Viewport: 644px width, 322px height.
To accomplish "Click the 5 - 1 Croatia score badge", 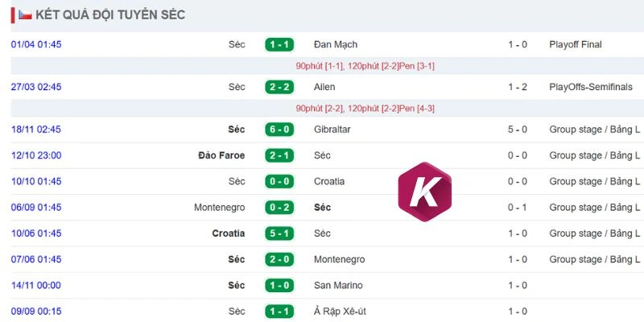I will (x=279, y=233).
